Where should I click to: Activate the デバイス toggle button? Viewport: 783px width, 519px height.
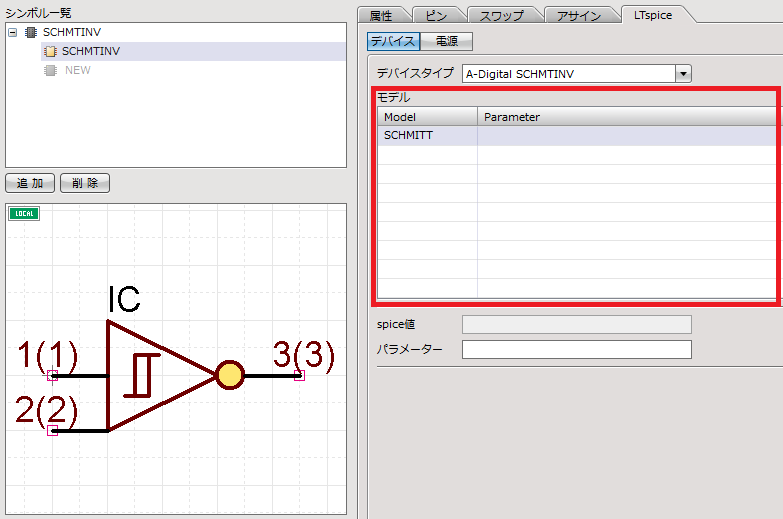click(x=393, y=41)
